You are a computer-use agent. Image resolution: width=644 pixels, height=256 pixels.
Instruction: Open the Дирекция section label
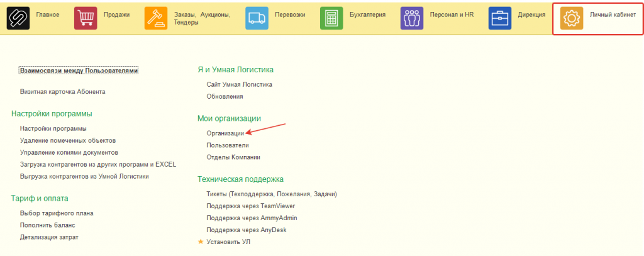[x=531, y=15]
